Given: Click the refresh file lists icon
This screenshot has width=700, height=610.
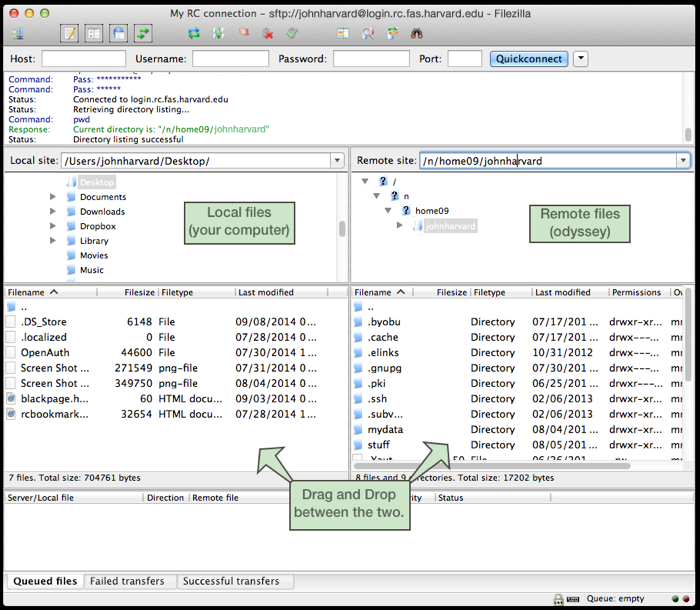Looking at the screenshot, I should 194,33.
